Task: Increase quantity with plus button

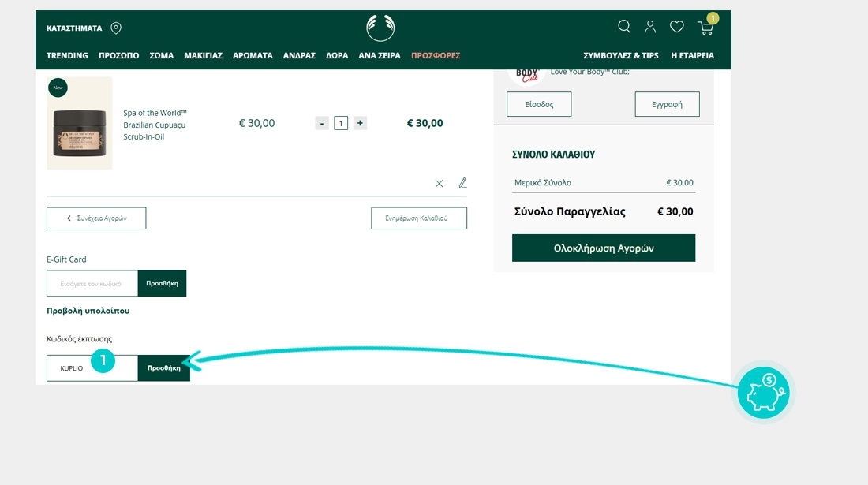Action: [x=360, y=123]
